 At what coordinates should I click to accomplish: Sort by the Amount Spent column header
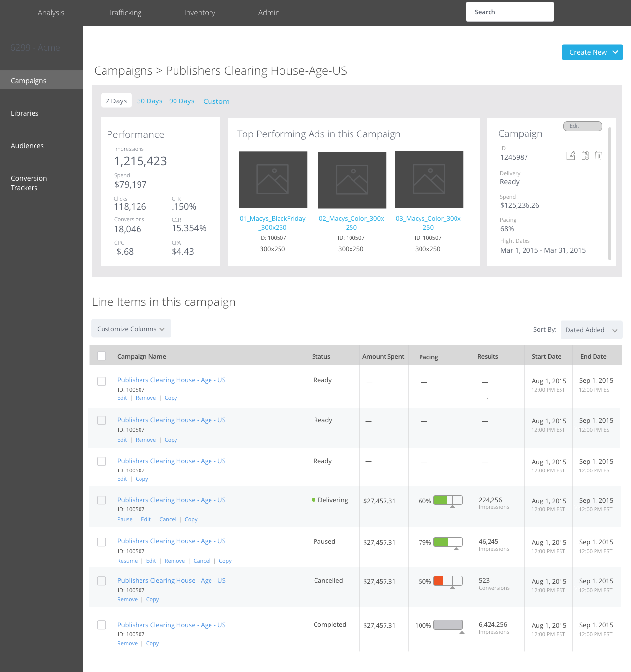click(383, 356)
